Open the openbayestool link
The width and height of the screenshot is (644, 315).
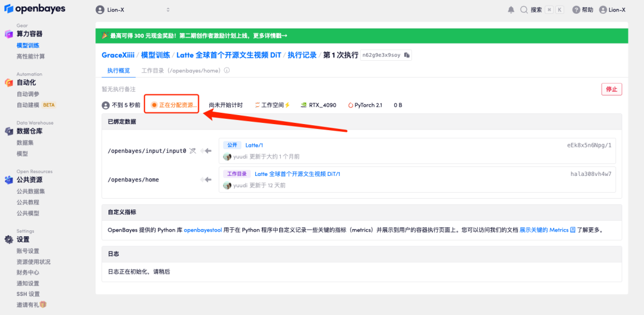203,230
